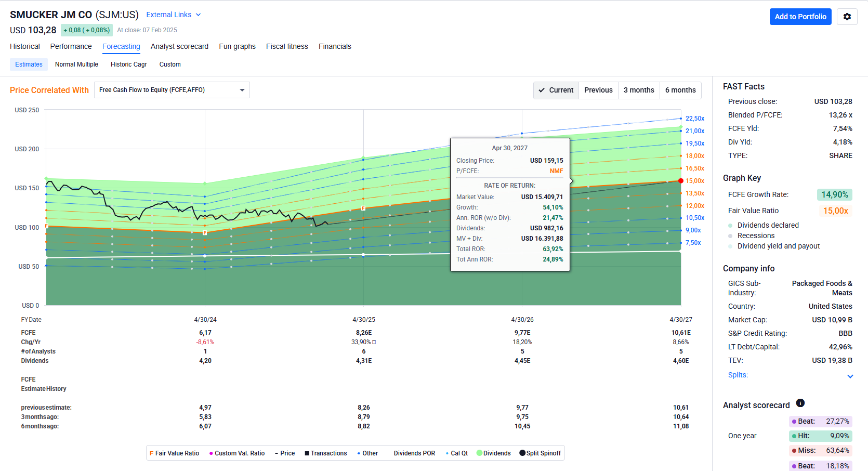
Task: Open the settings gear icon
Action: 847,17
